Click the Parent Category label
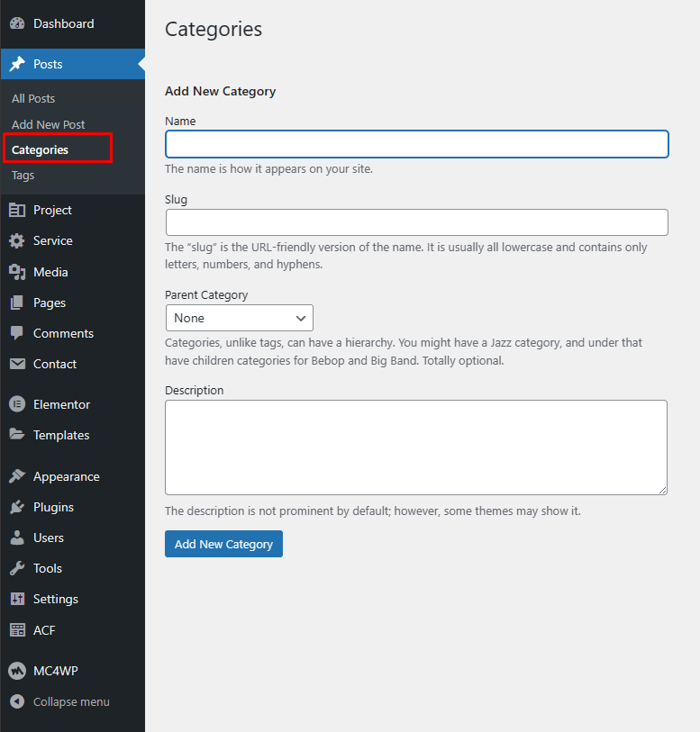 tap(206, 295)
